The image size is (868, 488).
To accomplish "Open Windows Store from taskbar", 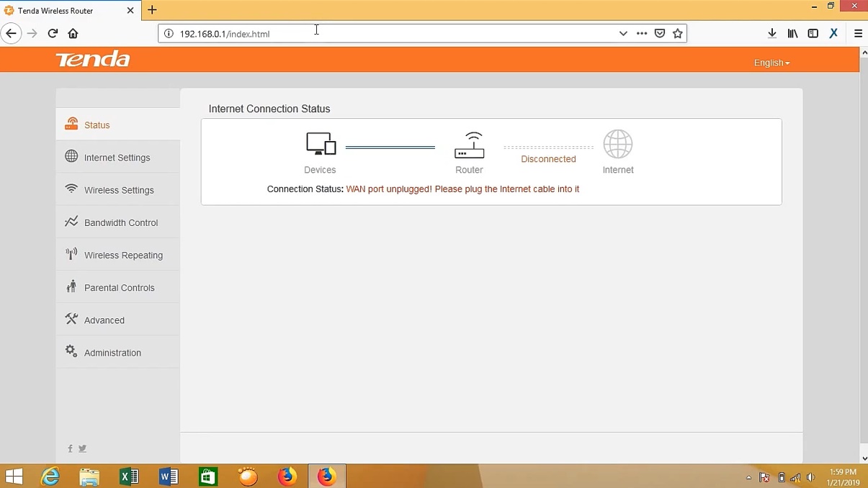I will click(208, 476).
